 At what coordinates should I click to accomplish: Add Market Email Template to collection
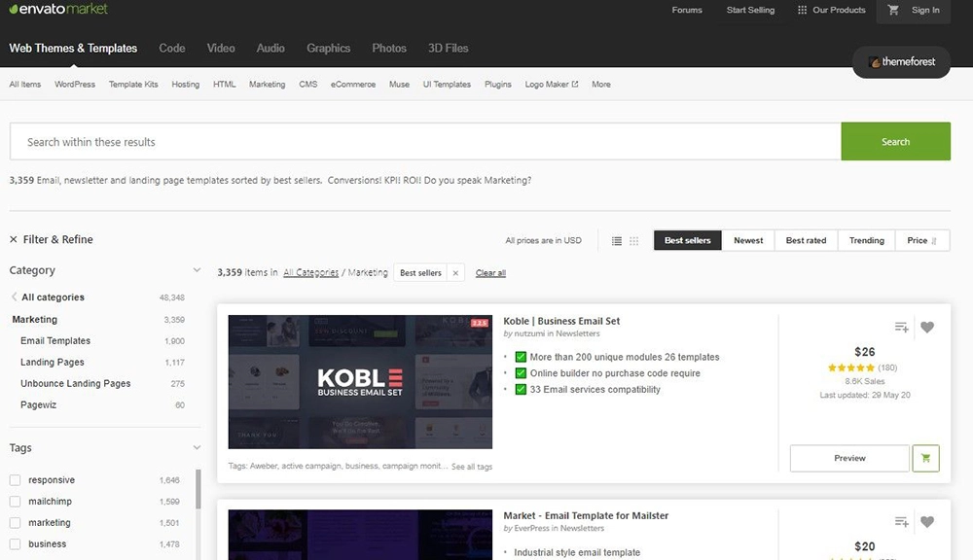(901, 521)
